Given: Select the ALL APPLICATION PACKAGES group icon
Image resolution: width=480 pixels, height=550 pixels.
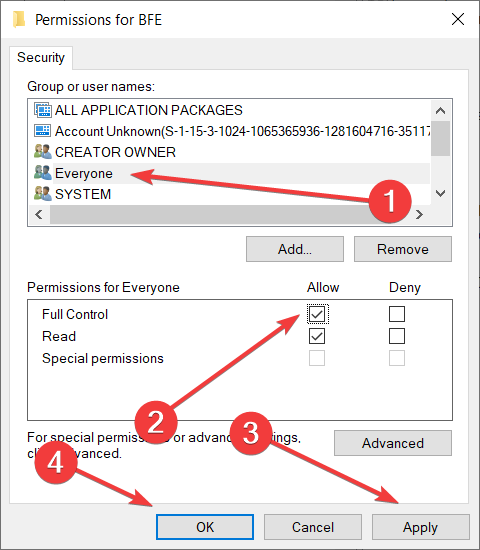Looking at the screenshot, I should point(43,110).
